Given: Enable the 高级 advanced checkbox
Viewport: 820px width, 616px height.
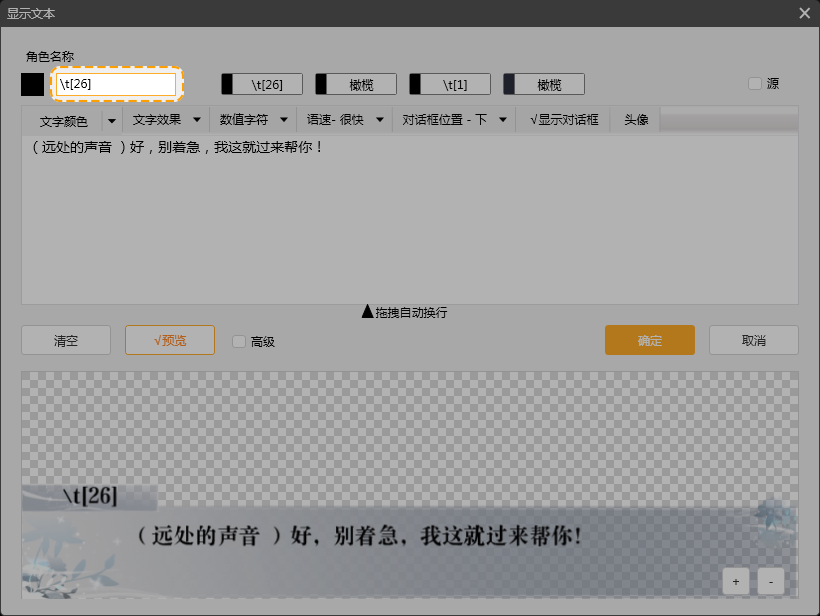Looking at the screenshot, I should [238, 340].
